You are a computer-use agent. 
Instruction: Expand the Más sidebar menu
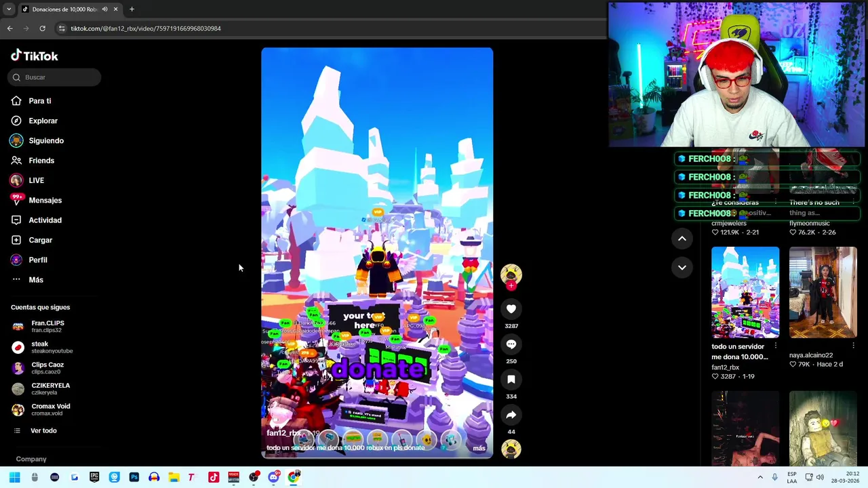pos(35,280)
